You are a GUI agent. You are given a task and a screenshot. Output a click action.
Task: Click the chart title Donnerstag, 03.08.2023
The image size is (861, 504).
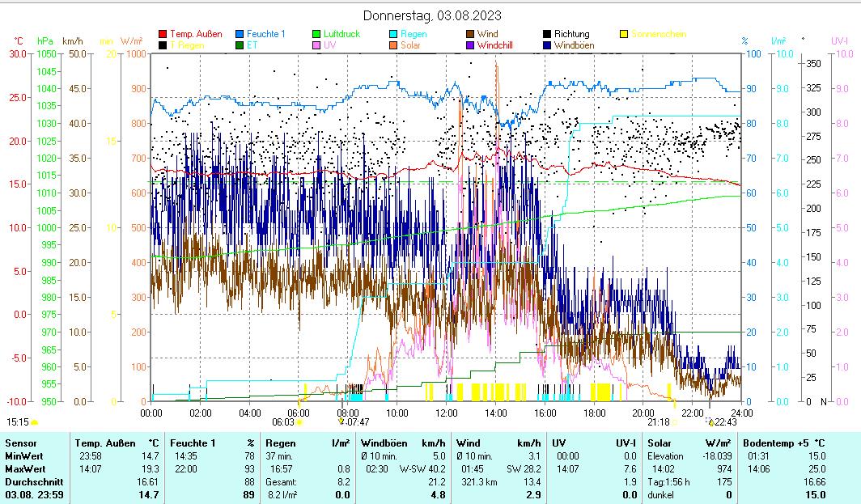pos(432,15)
